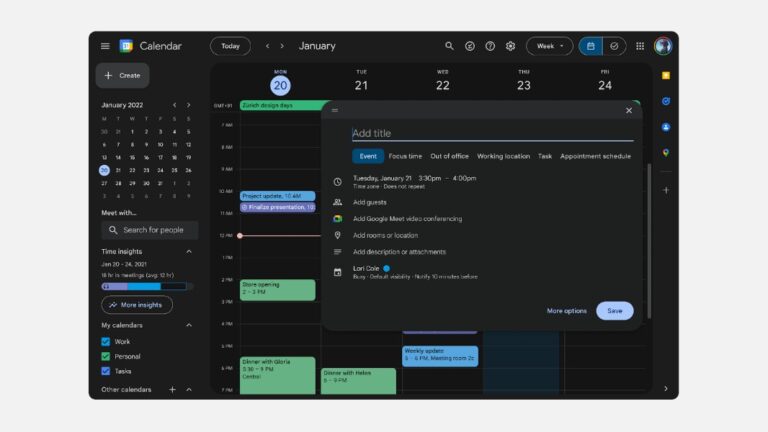Open the main menu hamburger icon
Image resolution: width=768 pixels, height=432 pixels.
tap(105, 46)
